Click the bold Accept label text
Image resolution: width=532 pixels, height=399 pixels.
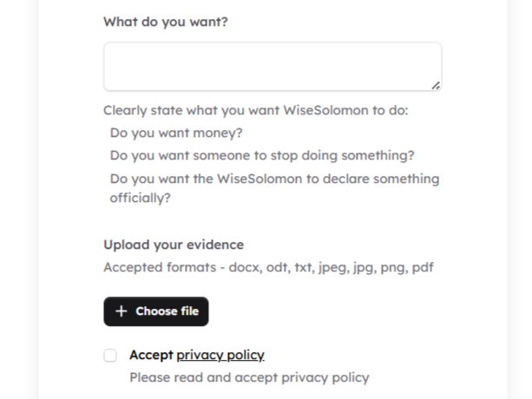(x=151, y=355)
